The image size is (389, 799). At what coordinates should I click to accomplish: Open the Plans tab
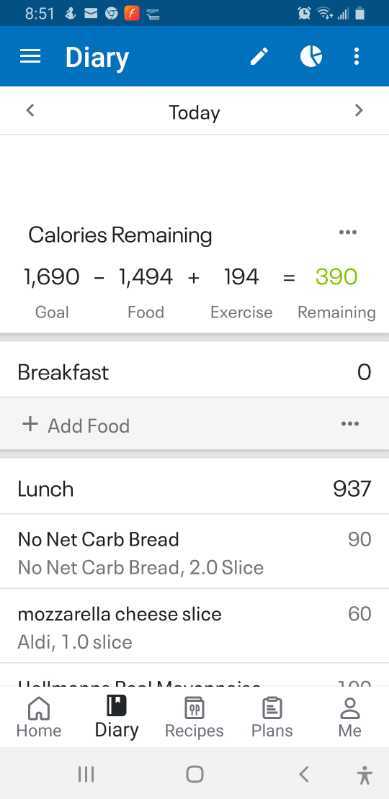tap(272, 717)
